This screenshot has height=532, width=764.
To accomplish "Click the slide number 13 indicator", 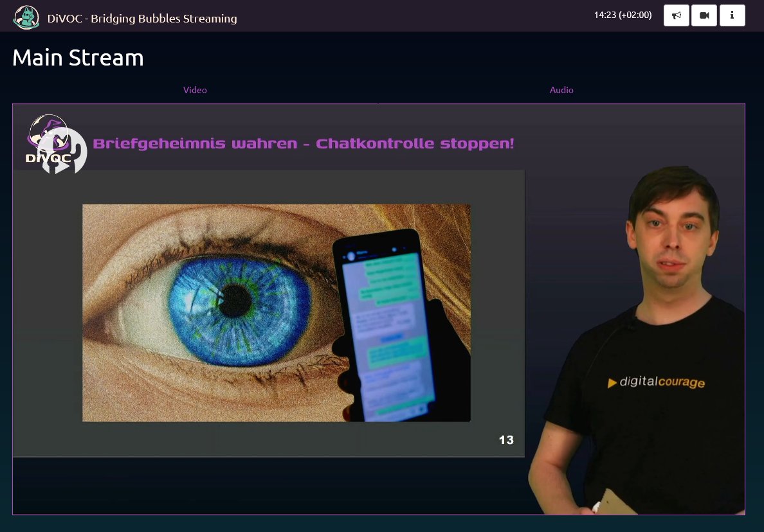I will [506, 440].
